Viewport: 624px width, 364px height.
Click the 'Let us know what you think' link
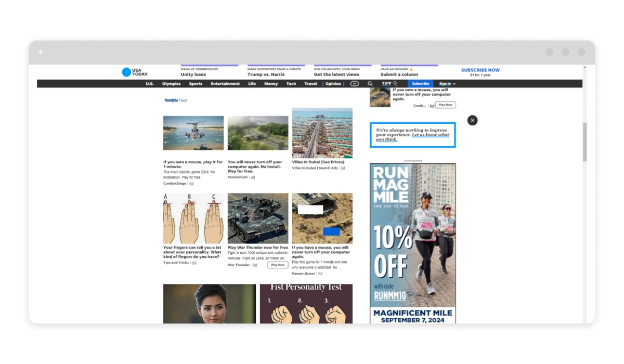coord(430,135)
